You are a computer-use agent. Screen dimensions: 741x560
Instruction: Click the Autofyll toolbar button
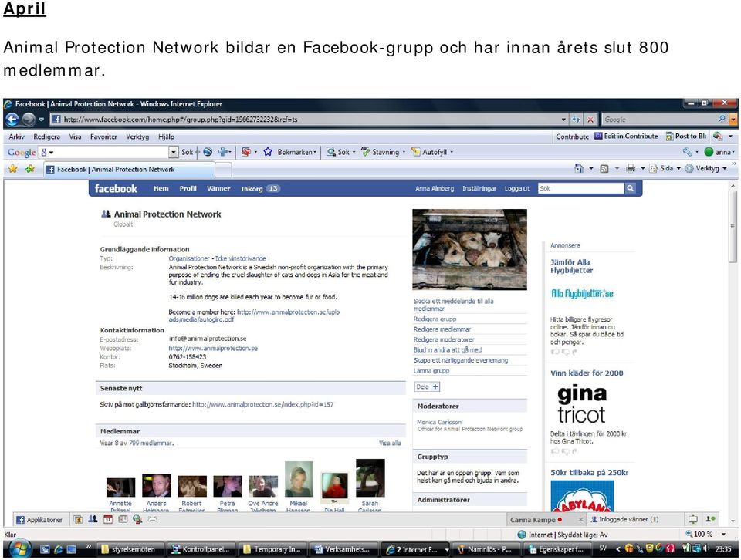pyautogui.click(x=431, y=152)
